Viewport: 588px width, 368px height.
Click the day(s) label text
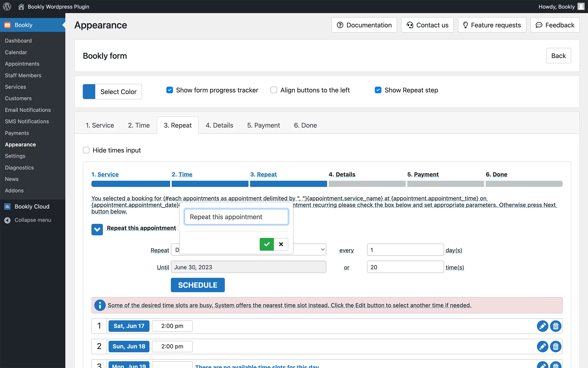click(454, 250)
